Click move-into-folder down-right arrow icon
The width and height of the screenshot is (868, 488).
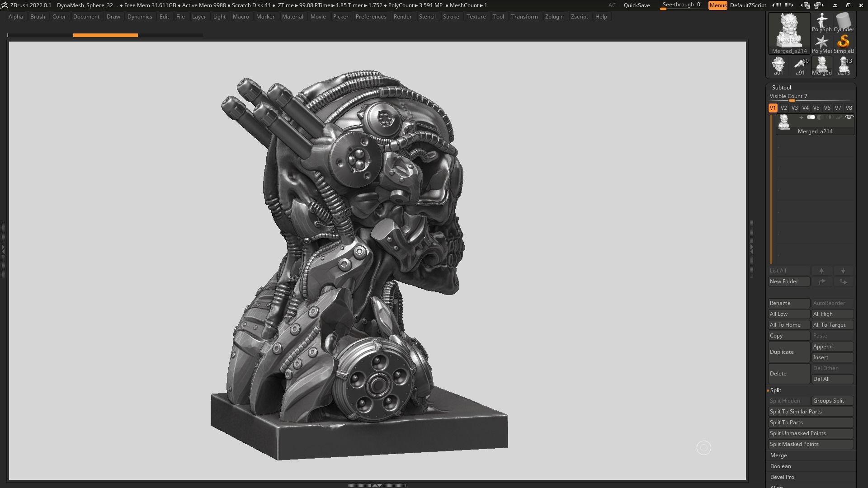(843, 282)
